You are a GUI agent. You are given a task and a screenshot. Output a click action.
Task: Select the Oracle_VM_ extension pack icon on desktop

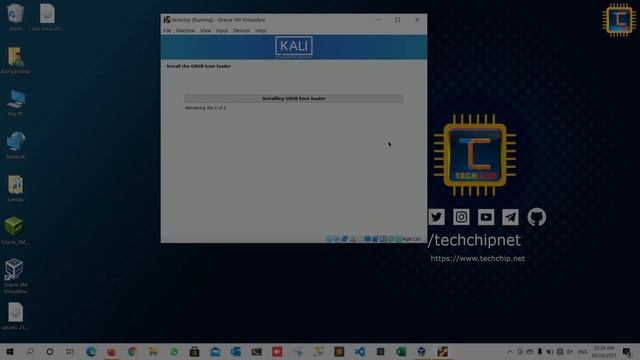pos(16,231)
